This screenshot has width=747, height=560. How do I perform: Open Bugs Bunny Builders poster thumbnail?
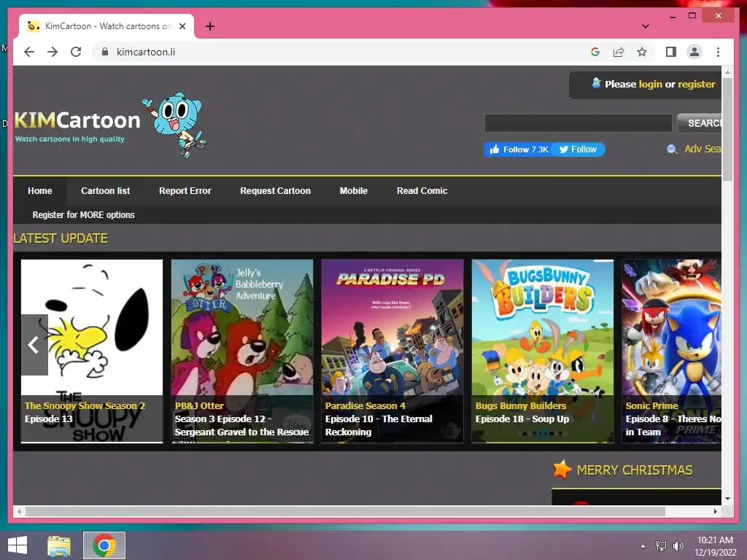(x=543, y=351)
